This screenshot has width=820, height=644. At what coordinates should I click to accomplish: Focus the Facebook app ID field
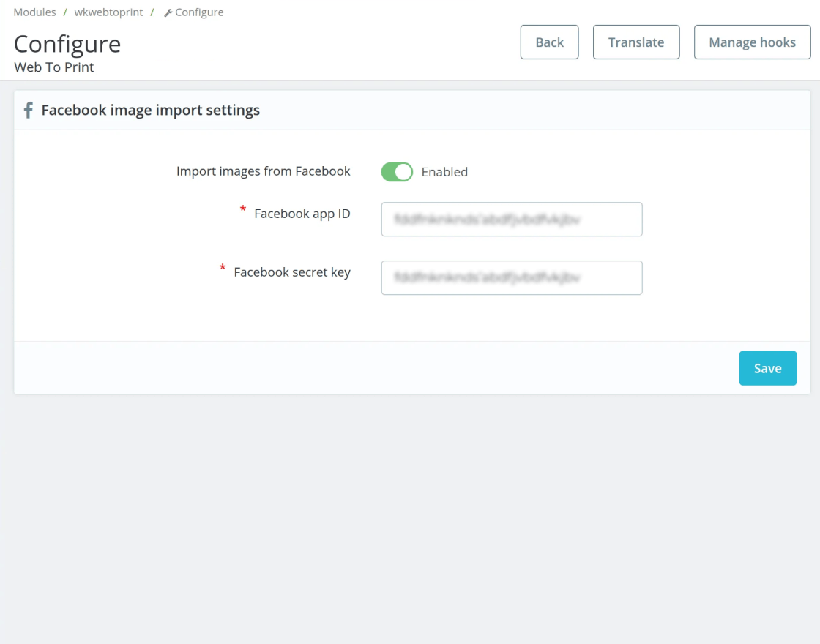tap(512, 220)
